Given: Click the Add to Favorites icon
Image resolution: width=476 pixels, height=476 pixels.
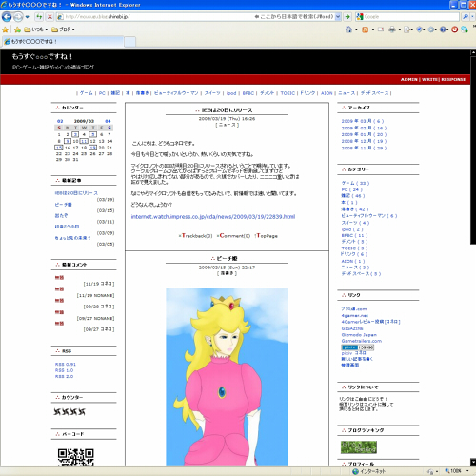Looking at the screenshot, I should [x=17, y=30].
